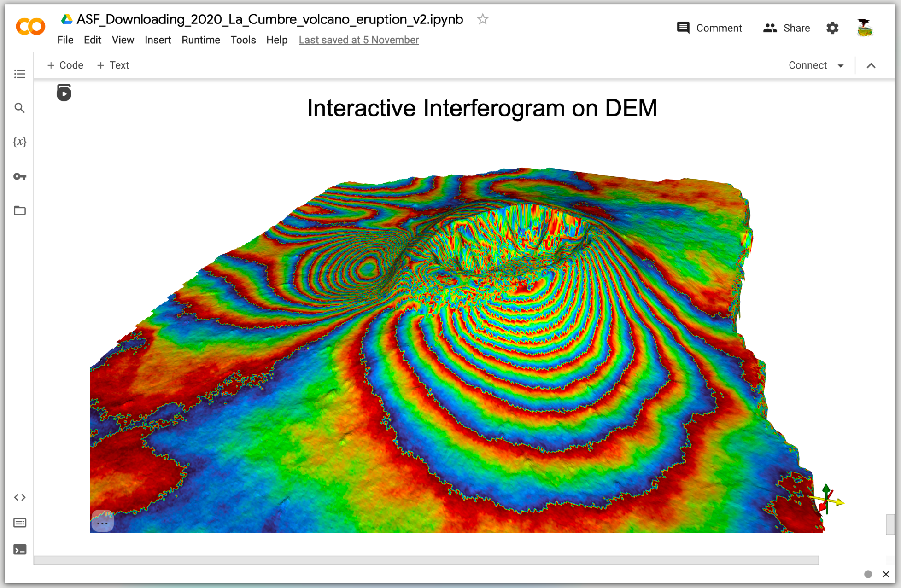Click the three-dot button on 3D plot
This screenshot has height=588, width=901.
pos(102,523)
